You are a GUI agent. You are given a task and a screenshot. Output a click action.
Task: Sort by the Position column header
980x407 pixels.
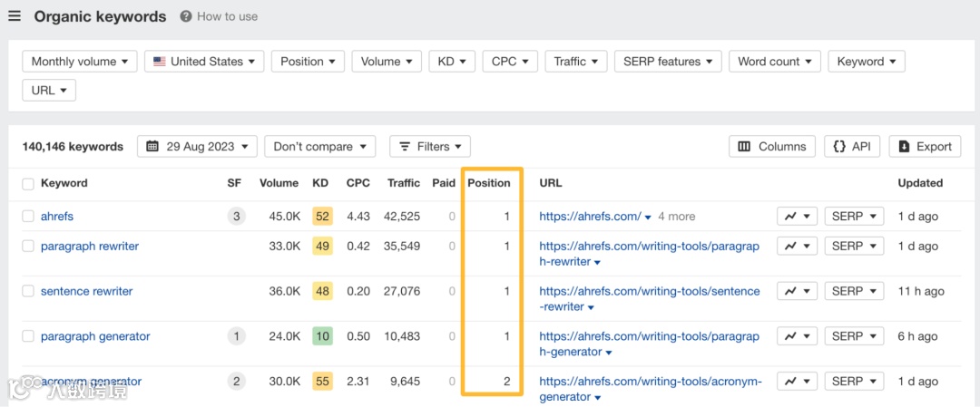tap(489, 183)
